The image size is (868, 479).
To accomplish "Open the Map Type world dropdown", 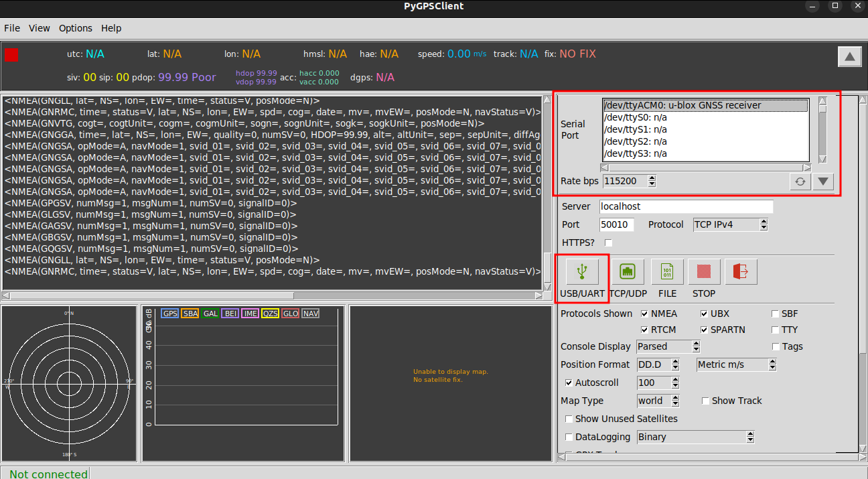I will coord(658,401).
